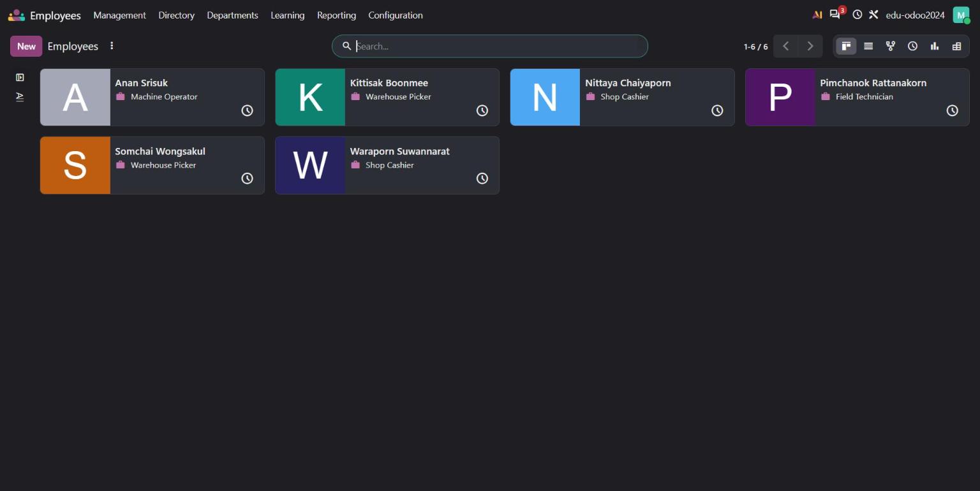Click the Employees breadcrumb title
980x491 pixels.
point(73,46)
